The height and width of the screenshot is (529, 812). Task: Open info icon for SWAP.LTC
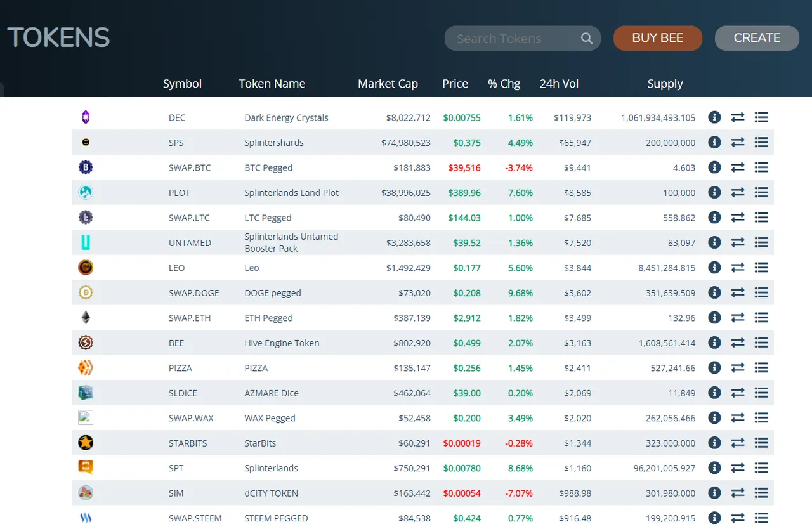point(714,218)
